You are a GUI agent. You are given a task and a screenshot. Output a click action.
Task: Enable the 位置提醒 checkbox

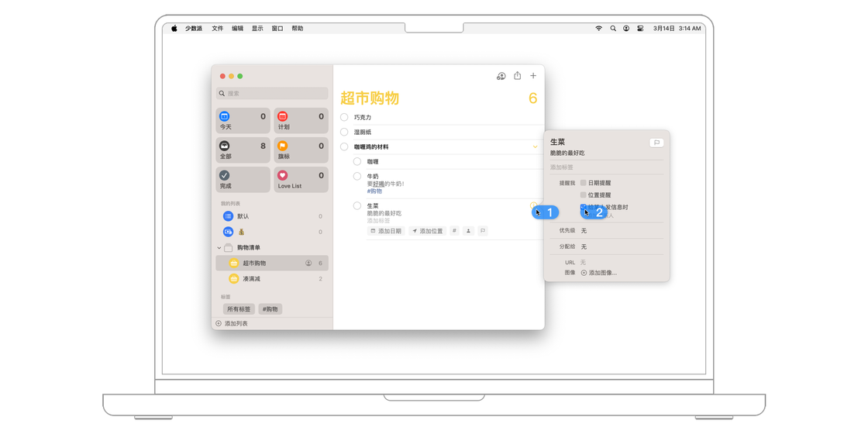pos(583,195)
